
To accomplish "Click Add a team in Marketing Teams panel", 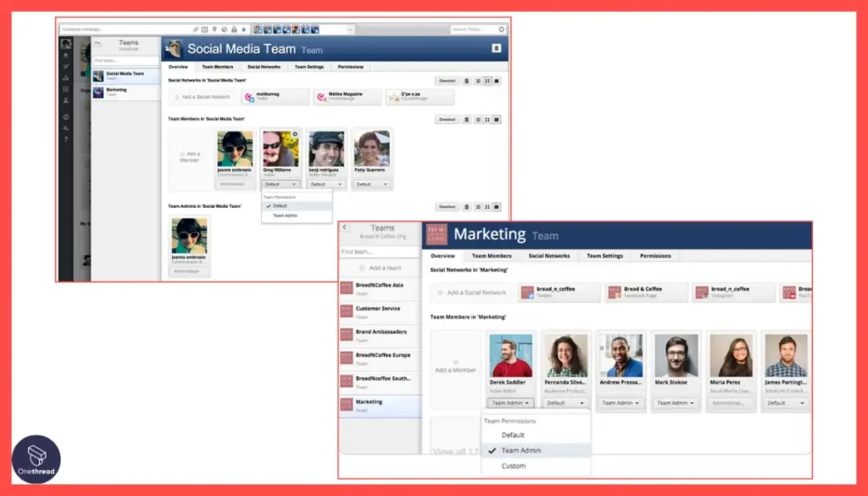I will point(381,268).
